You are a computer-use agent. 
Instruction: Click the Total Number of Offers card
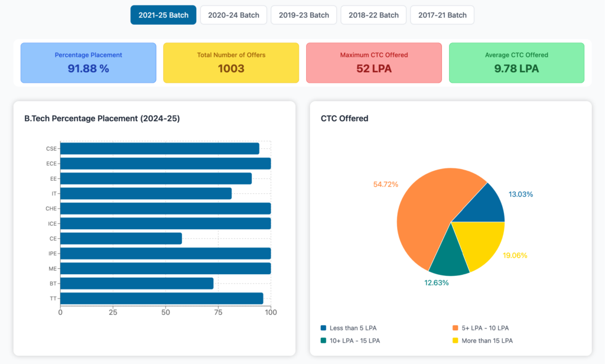[231, 63]
